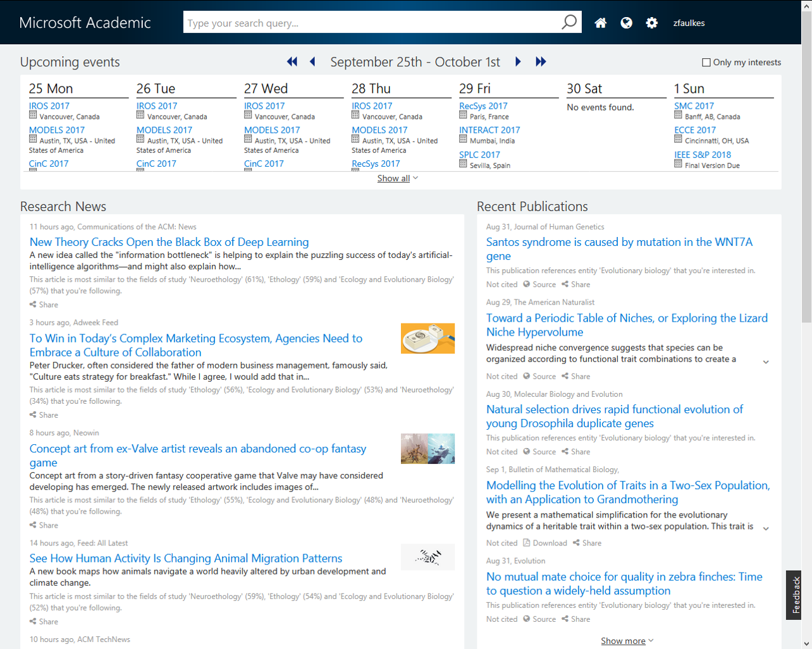812x649 pixels.
Task: Go to previous week arrow
Action: coord(312,61)
